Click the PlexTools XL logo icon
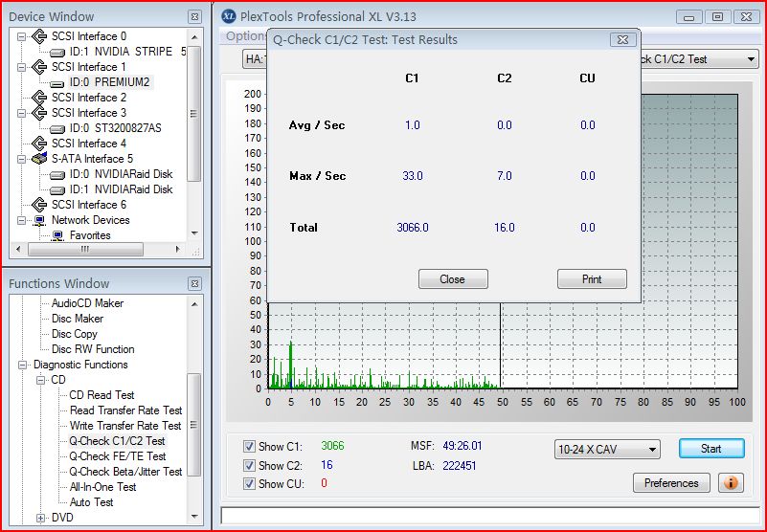 (x=229, y=16)
